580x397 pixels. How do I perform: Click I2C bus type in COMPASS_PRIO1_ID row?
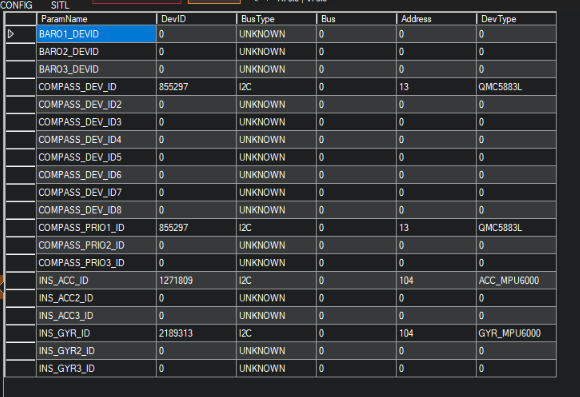pyautogui.click(x=276, y=228)
